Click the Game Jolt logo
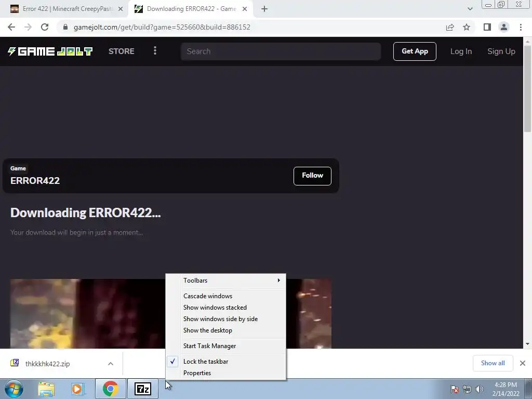This screenshot has width=532, height=399. tap(50, 51)
